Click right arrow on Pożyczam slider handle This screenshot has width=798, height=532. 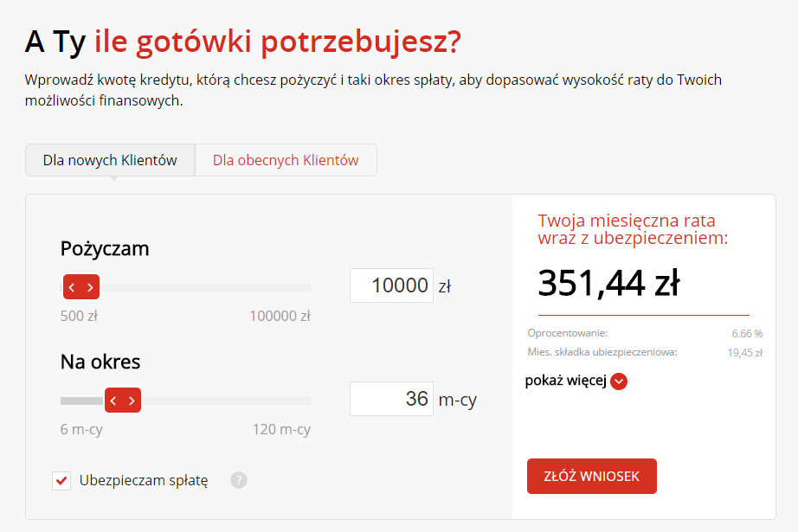(x=90, y=287)
